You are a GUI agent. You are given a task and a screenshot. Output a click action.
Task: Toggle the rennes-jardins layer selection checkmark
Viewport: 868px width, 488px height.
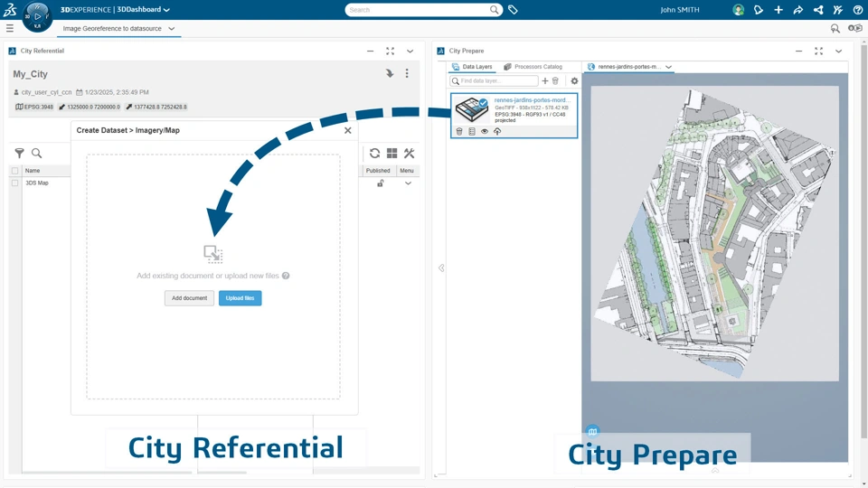click(x=483, y=103)
